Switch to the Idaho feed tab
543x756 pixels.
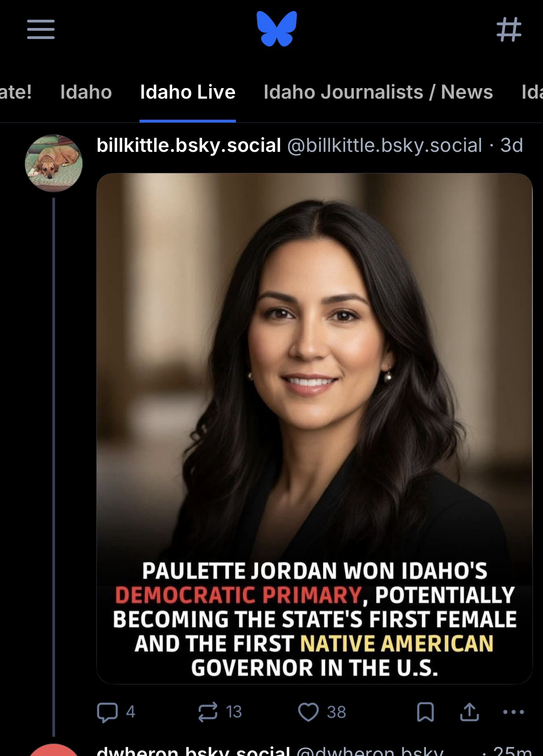click(x=86, y=92)
